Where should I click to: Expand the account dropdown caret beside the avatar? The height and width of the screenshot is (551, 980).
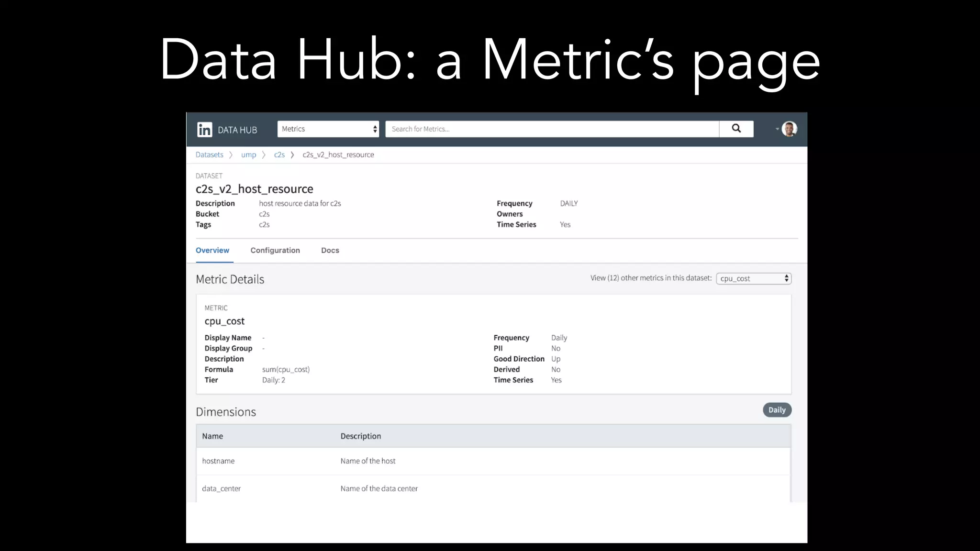coord(777,129)
